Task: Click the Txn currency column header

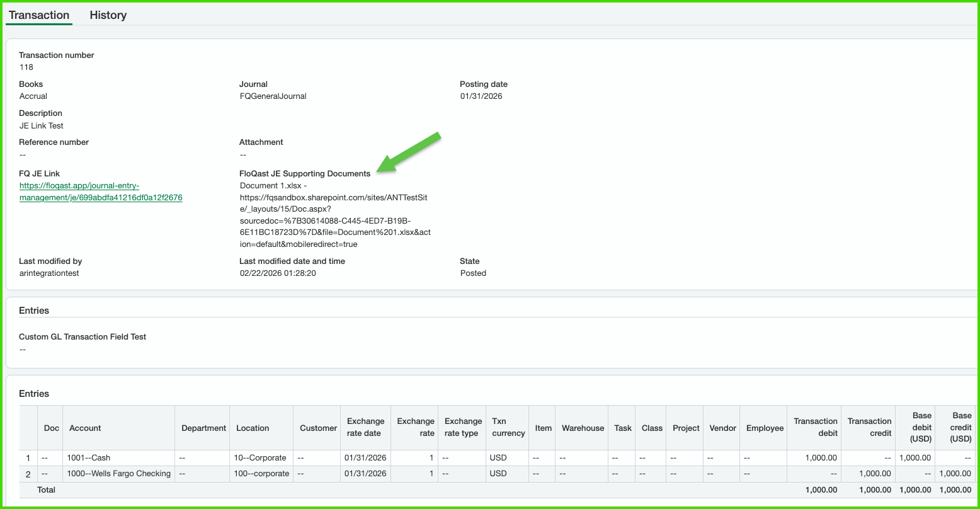Action: click(508, 427)
